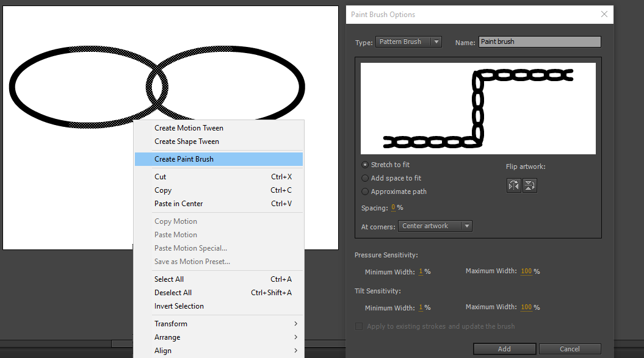Click Select All in the context menu
Viewport: 644px width, 358px height.
tap(168, 279)
